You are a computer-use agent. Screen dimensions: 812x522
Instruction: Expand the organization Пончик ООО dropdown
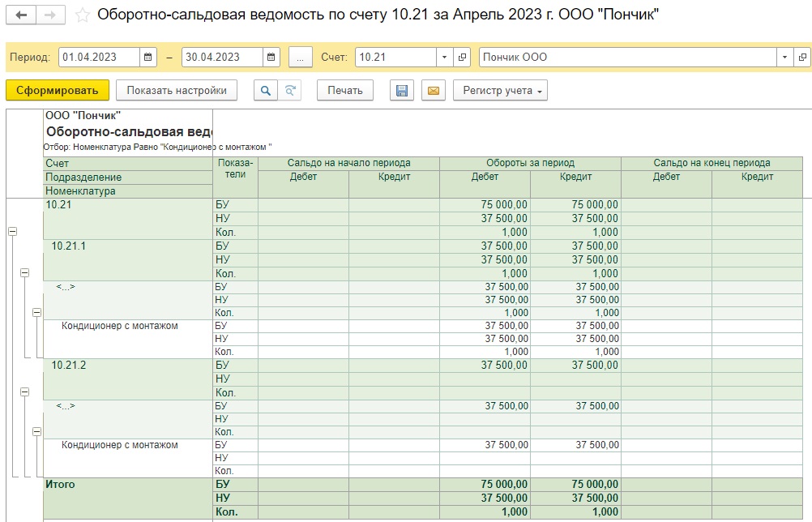pyautogui.click(x=784, y=57)
